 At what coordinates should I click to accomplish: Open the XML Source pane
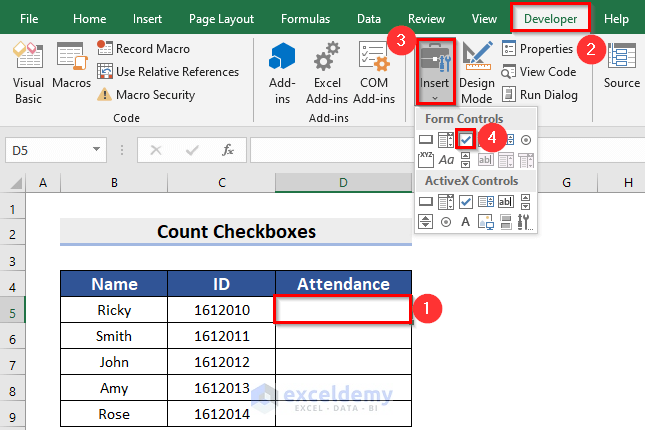tap(622, 65)
